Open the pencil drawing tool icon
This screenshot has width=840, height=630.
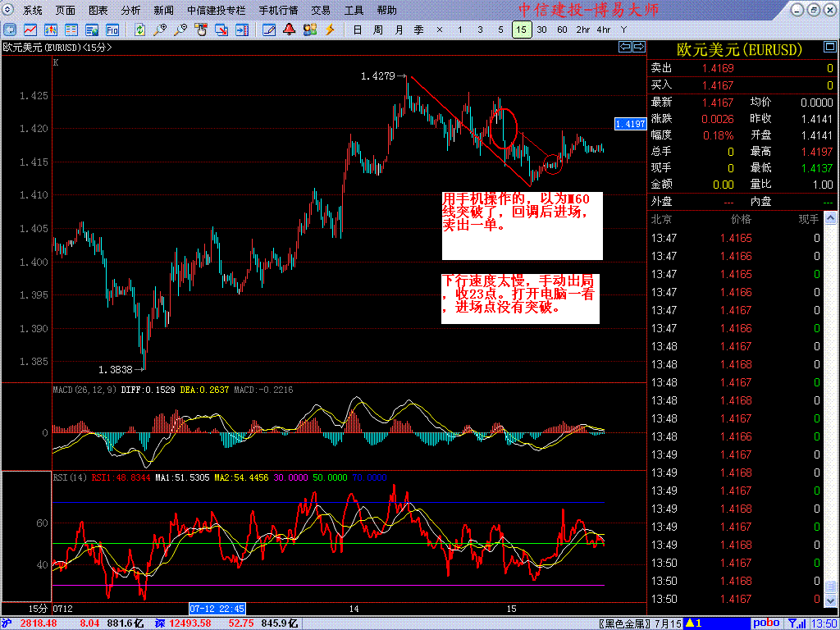pyautogui.click(x=269, y=30)
